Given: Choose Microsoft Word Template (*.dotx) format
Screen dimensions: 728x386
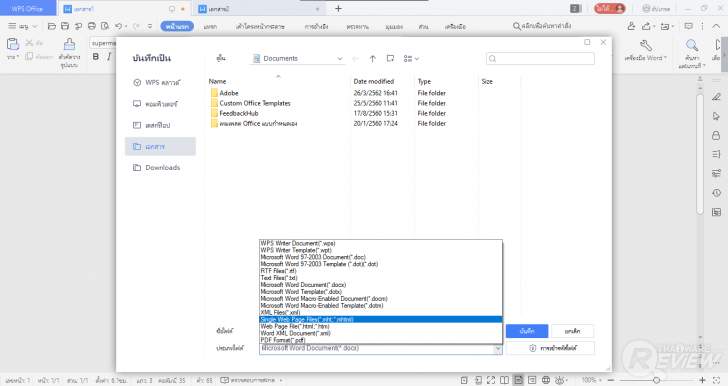Looking at the screenshot, I should pos(380,292).
